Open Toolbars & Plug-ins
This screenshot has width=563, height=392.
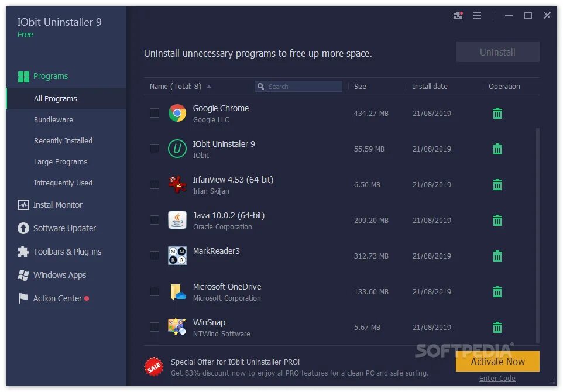[x=67, y=252]
